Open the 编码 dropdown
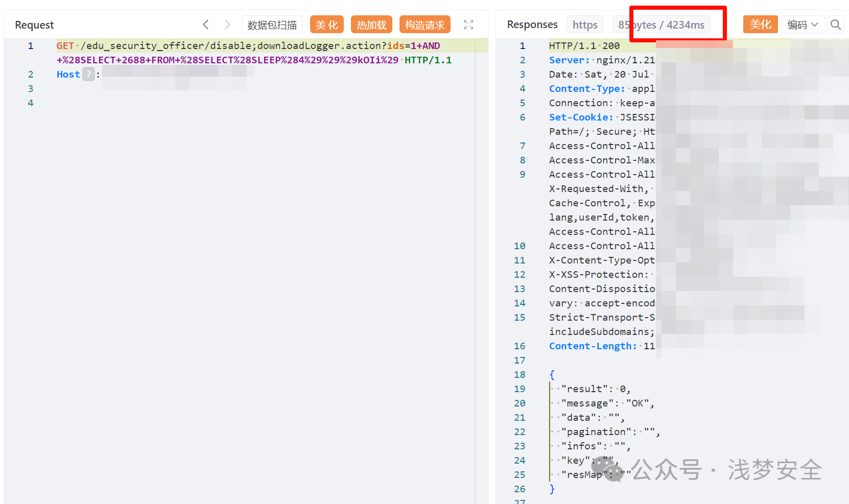Screen dimensions: 849x504 tap(803, 24)
